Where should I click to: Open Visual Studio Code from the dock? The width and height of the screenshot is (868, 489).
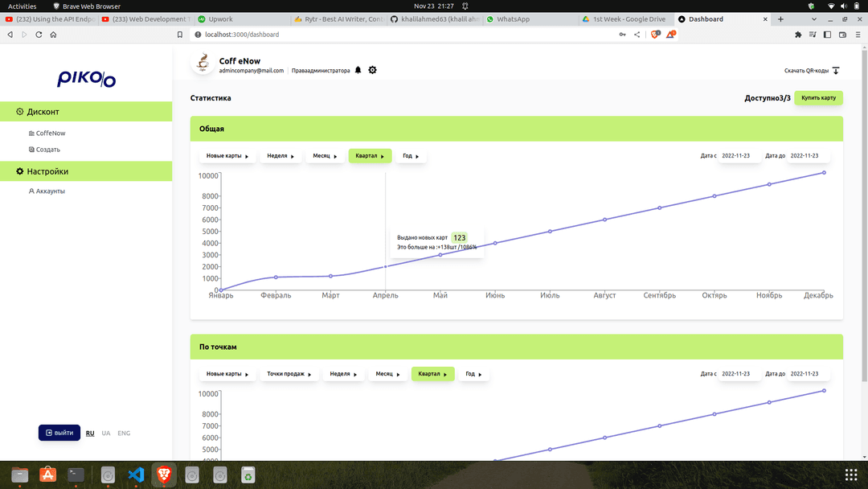coord(136,475)
